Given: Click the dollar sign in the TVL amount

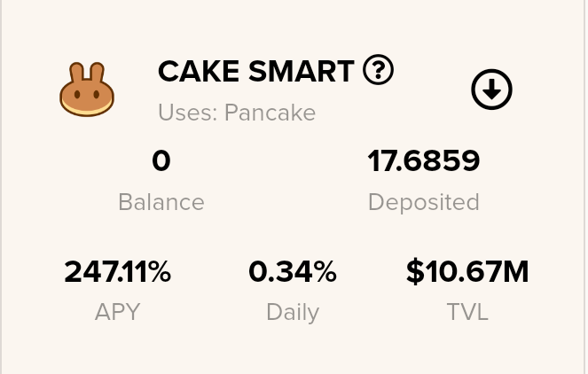Looking at the screenshot, I should tap(415, 271).
